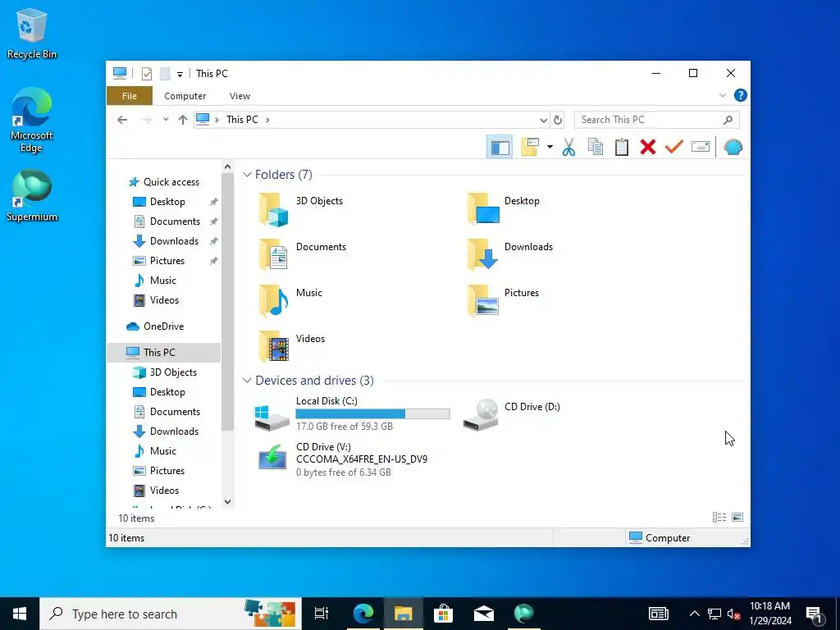Expand breadcrumb chevron after This PC
Image resolution: width=840 pixels, height=630 pixels.
(267, 120)
